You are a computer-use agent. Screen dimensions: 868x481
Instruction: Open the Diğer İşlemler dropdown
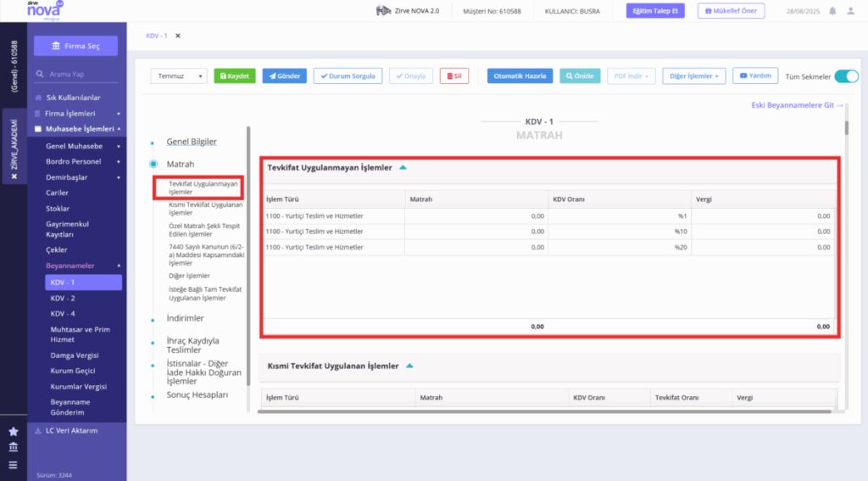[x=693, y=76]
